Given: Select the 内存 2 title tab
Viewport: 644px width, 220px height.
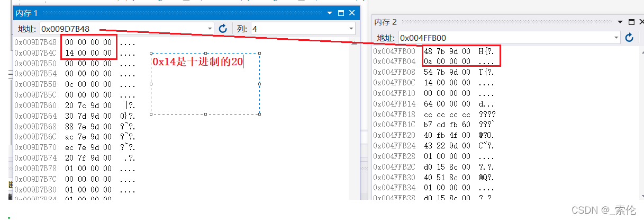Looking at the screenshot, I should 386,22.
